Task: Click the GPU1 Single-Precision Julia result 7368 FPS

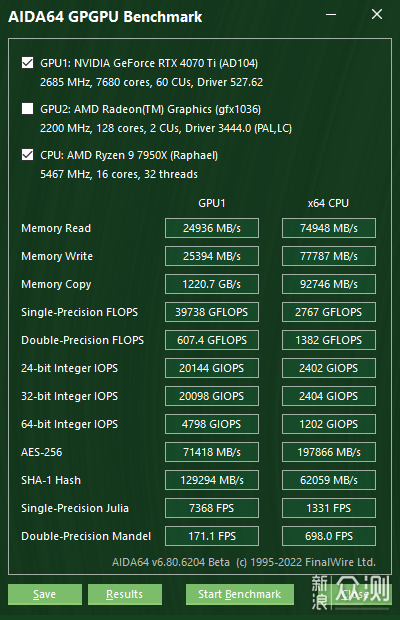Action: (x=212, y=508)
